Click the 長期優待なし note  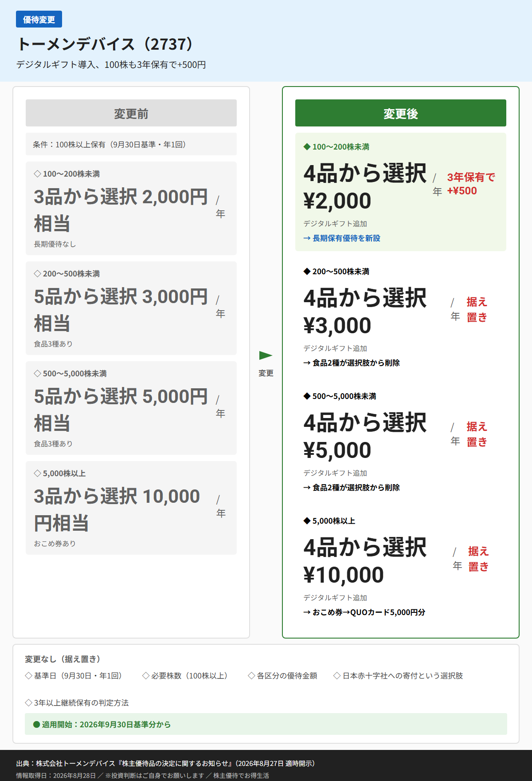55,244
